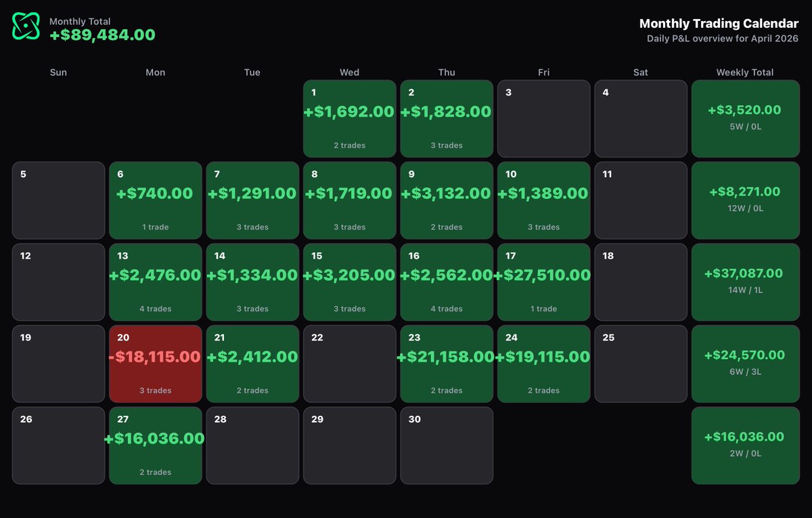This screenshot has height=518, width=812.
Task: Click the Sat column header
Action: coord(641,72)
